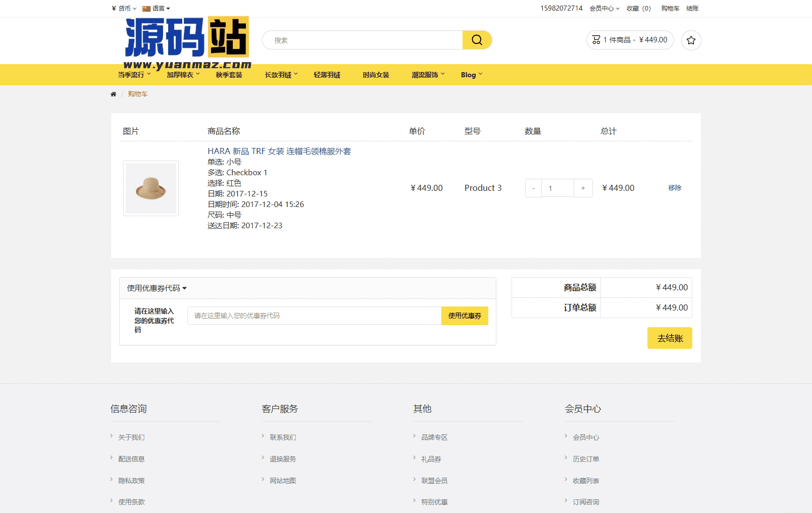Open the 时尚女装 category
812x513 pixels.
376,75
